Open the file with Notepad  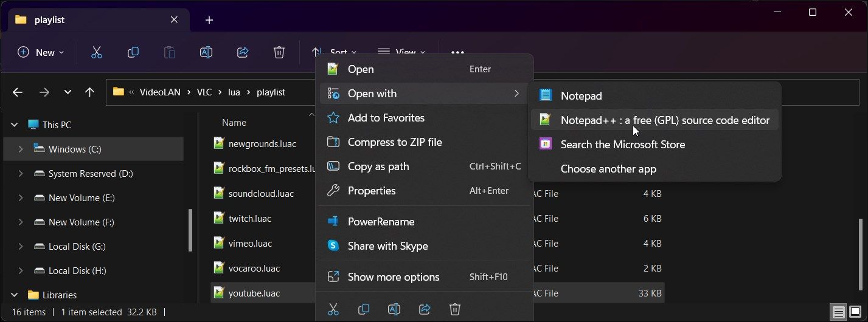point(654,95)
